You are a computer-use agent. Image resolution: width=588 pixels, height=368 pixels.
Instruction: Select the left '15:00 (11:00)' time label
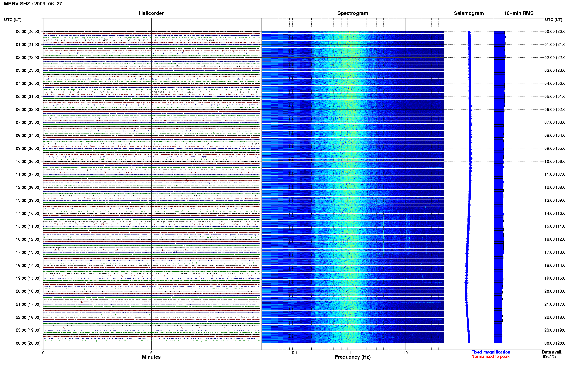tap(28, 226)
